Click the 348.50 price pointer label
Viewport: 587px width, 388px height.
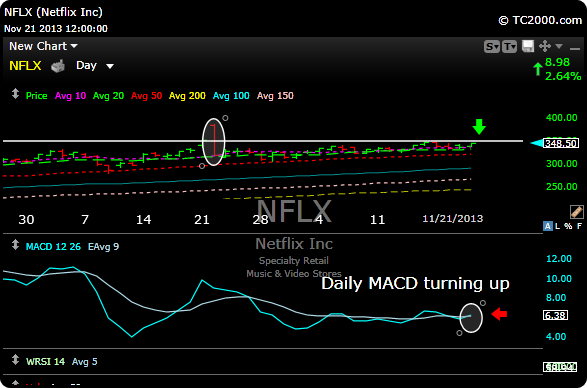561,143
